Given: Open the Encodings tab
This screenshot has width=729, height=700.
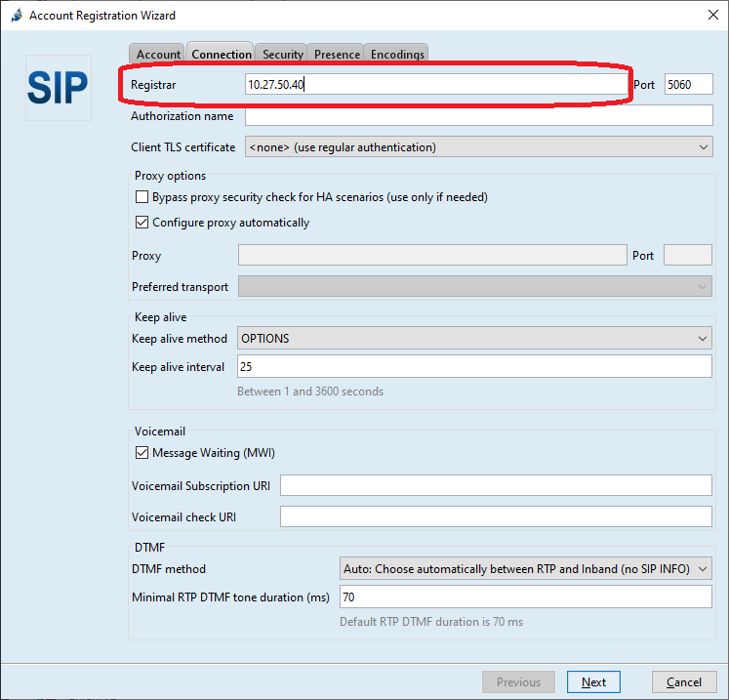Looking at the screenshot, I should point(397,55).
